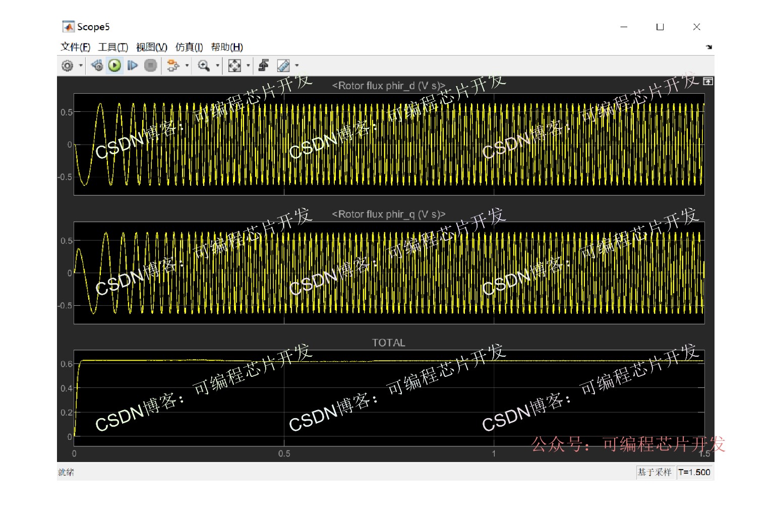The image size is (772, 532).
Task: Open the scope Configuration Properties gear
Action: click(x=67, y=65)
